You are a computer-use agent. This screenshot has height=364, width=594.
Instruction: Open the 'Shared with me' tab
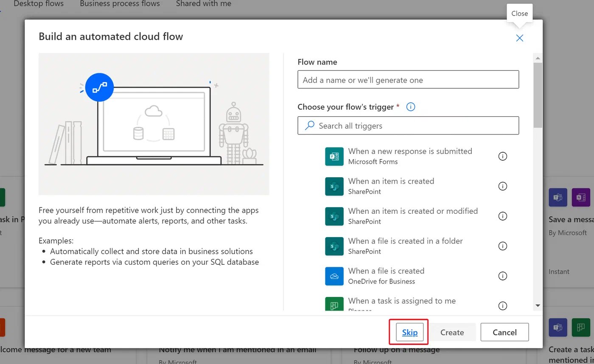point(204,4)
